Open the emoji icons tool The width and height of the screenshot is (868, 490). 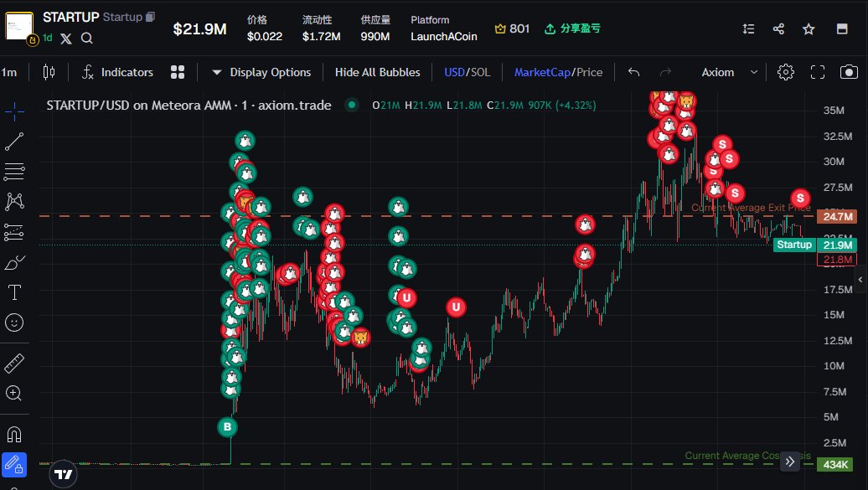click(14, 322)
